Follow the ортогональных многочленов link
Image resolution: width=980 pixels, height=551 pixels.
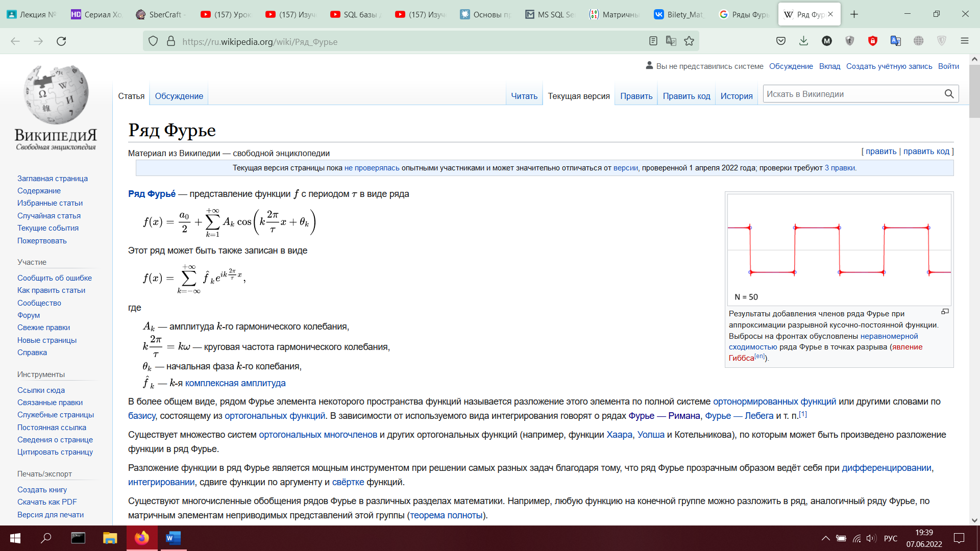318,435
